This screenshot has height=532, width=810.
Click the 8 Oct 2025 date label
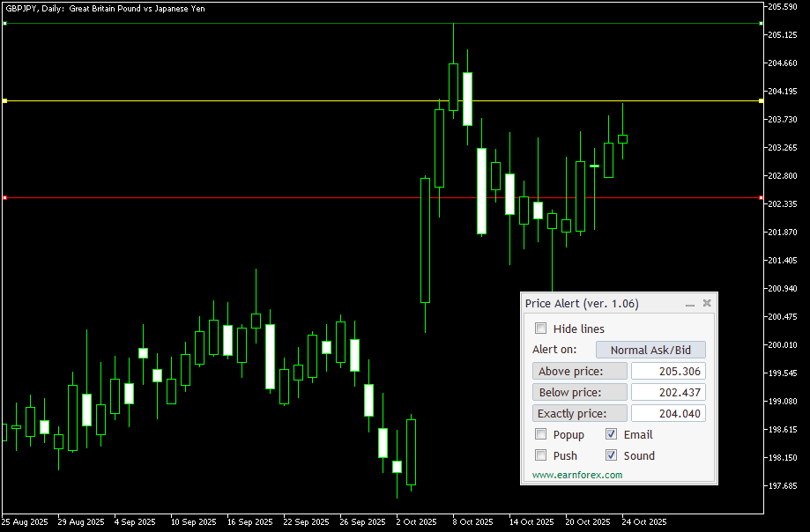click(x=472, y=521)
